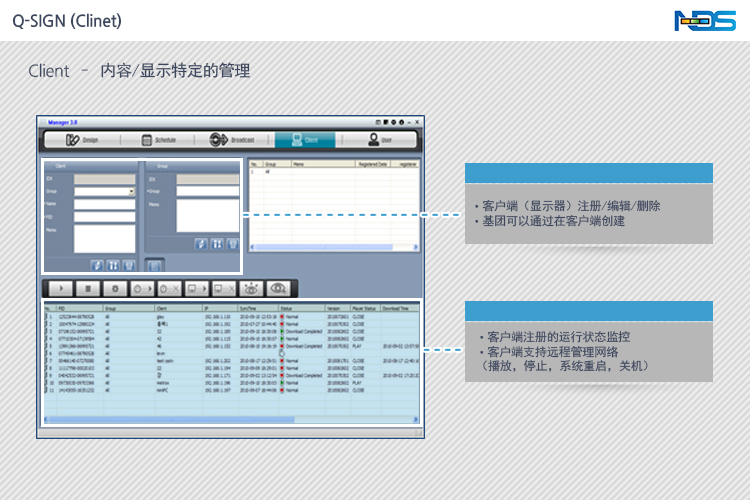Sort by the Status column header

(x=287, y=309)
